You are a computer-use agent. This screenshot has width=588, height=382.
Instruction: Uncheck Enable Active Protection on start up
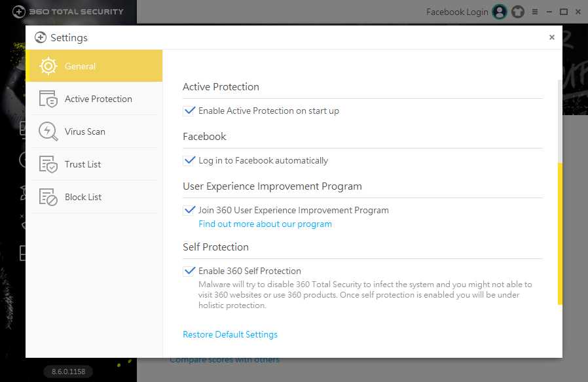[189, 111]
